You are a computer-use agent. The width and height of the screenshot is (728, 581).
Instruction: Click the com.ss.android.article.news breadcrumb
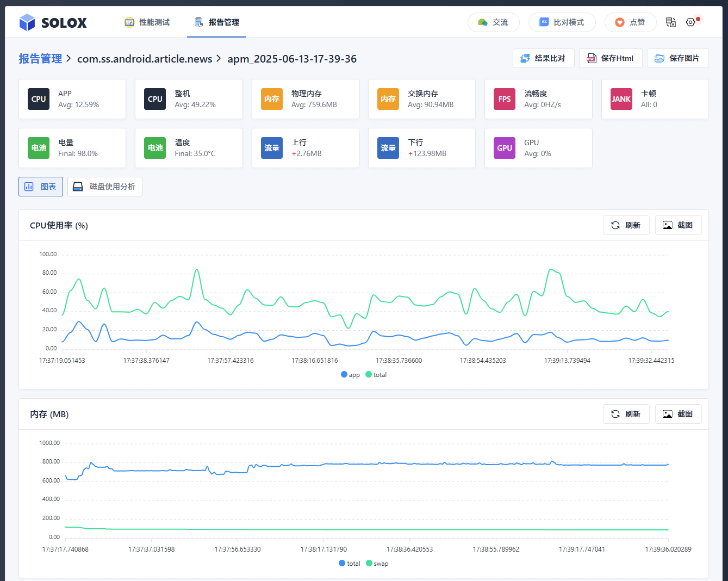(x=145, y=59)
